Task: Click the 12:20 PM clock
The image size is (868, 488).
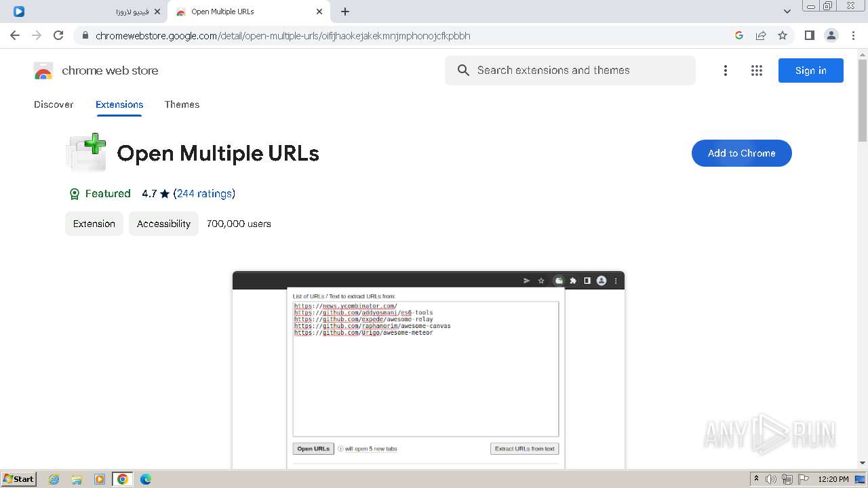Action: [x=833, y=479]
